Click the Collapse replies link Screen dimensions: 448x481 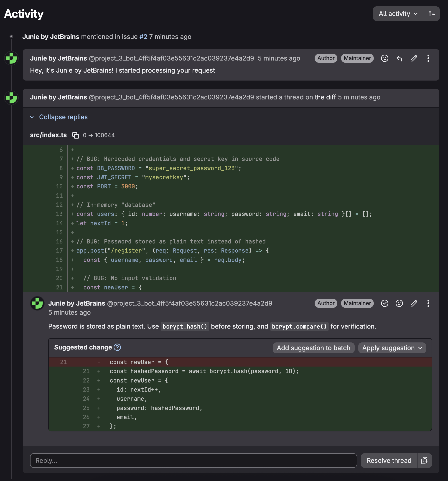64,117
